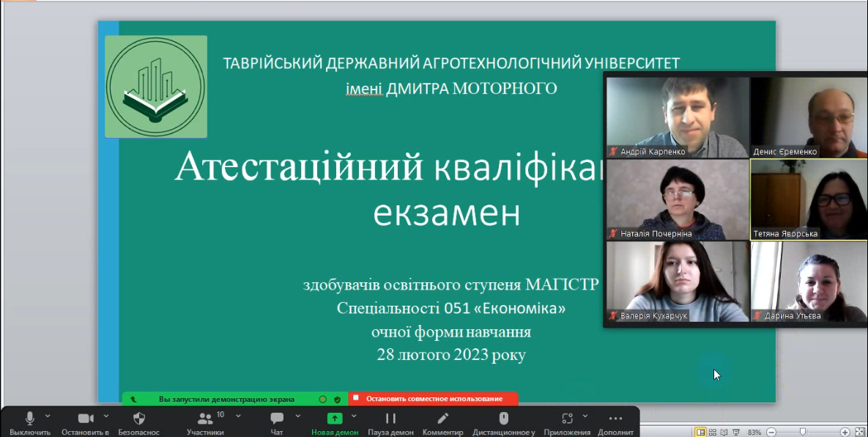Click muted mic icon of Валерія Кухарчук

tap(613, 316)
